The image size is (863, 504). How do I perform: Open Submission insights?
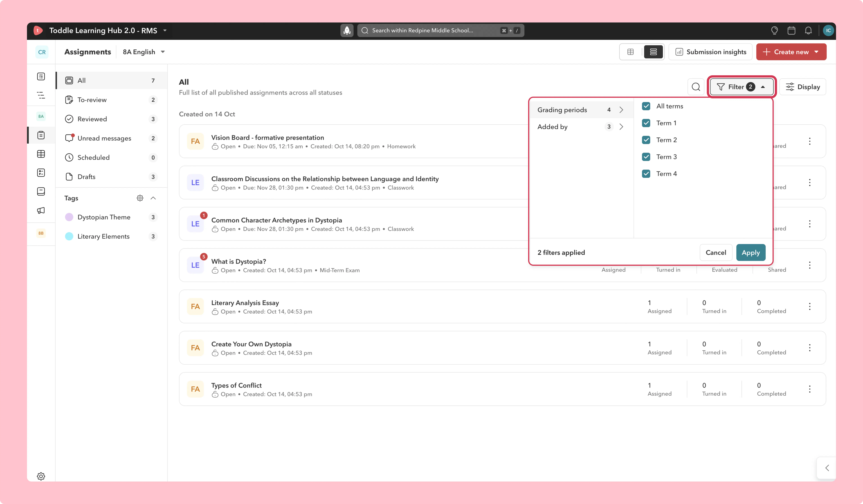(711, 52)
